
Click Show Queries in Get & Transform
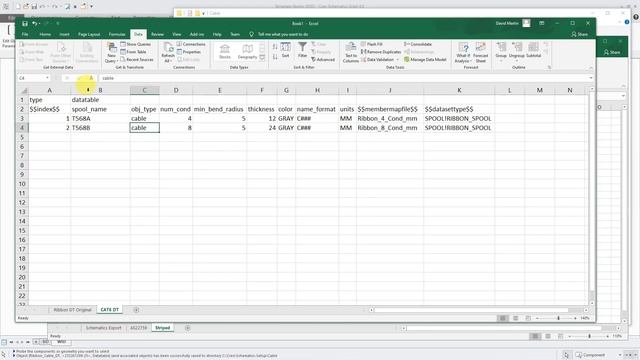136,44
